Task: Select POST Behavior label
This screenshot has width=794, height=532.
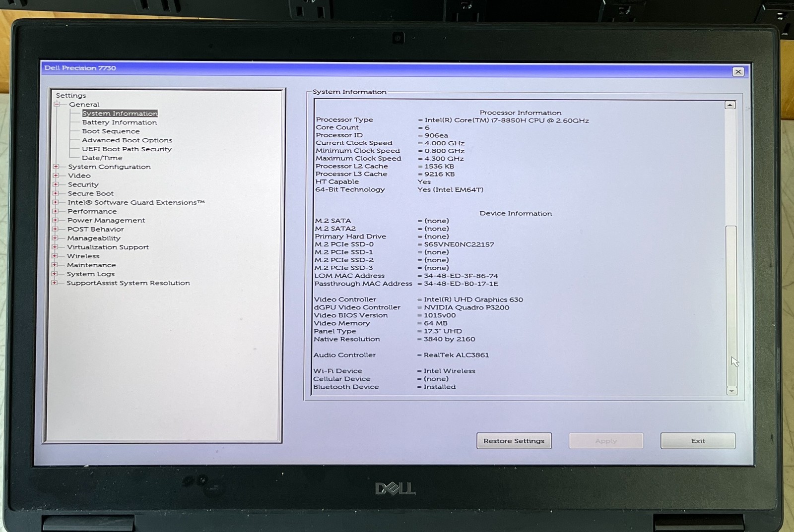Action: coord(95,230)
